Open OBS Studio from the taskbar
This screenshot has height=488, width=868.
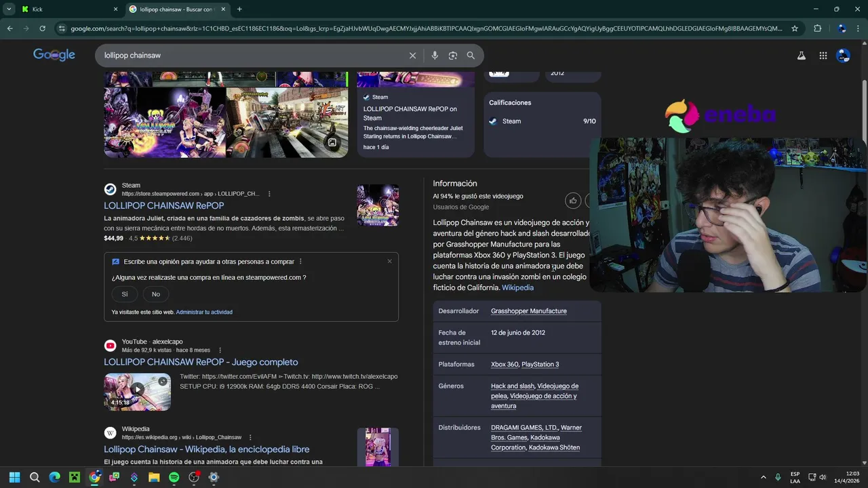tap(194, 477)
